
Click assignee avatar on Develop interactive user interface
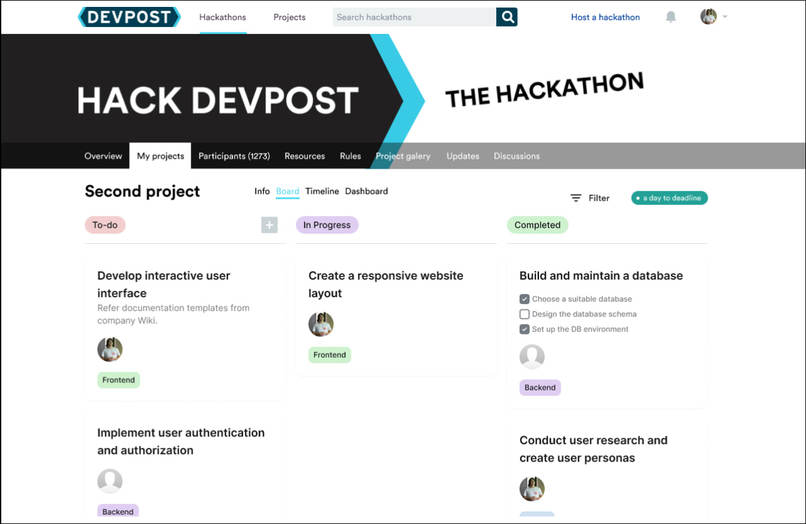coord(110,350)
